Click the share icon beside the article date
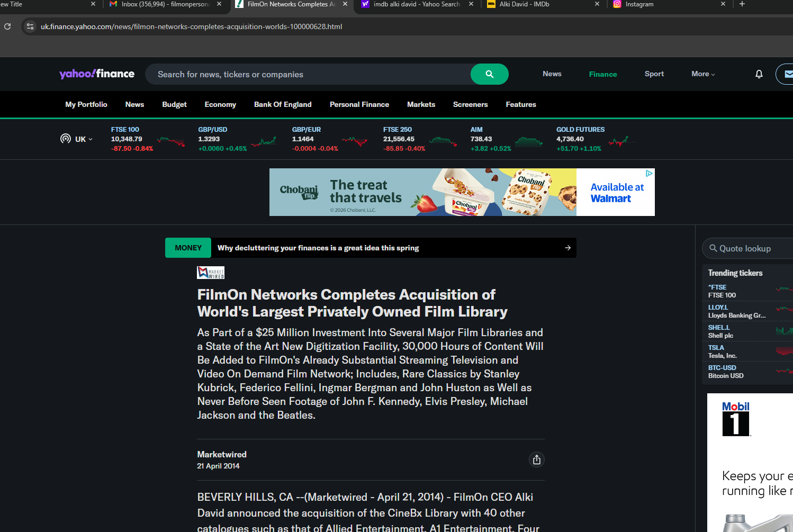Image resolution: width=793 pixels, height=532 pixels. [x=536, y=459]
